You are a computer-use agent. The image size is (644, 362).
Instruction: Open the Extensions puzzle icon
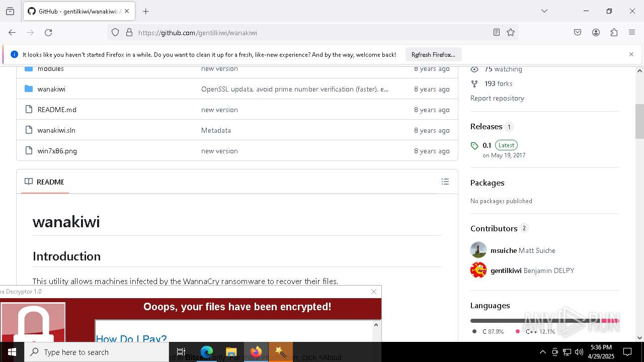(x=614, y=33)
